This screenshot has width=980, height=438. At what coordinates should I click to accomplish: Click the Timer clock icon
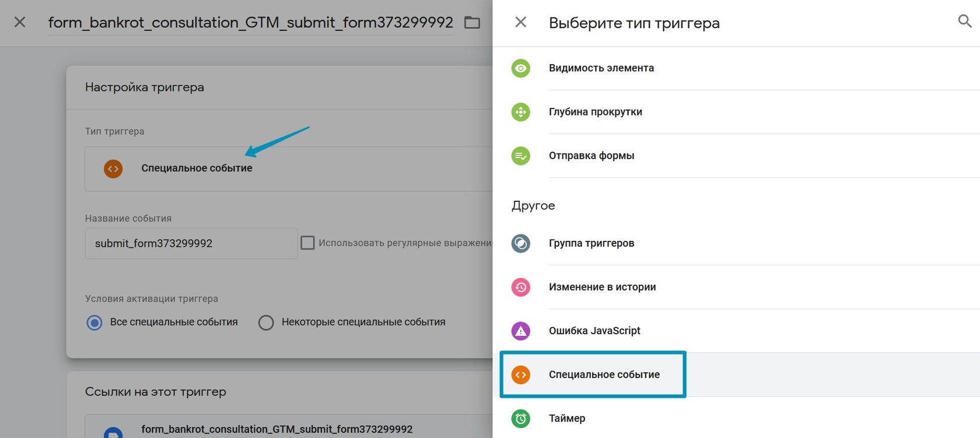pos(521,418)
